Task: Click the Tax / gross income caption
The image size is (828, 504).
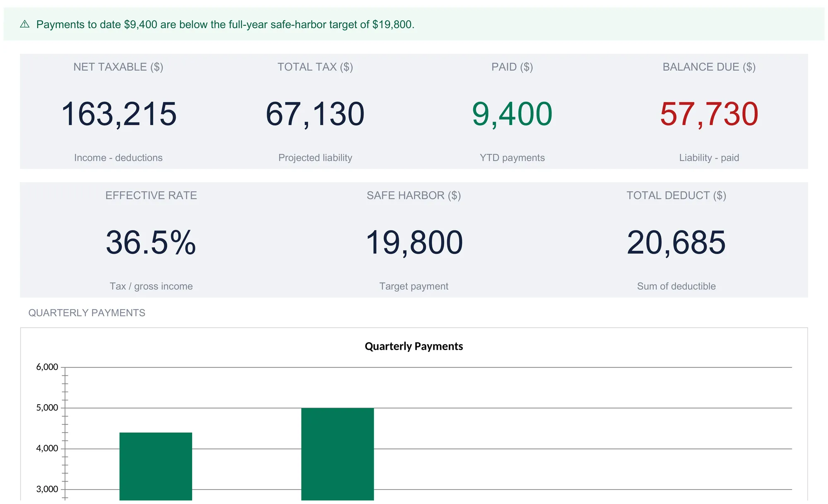Action: pyautogui.click(x=151, y=286)
